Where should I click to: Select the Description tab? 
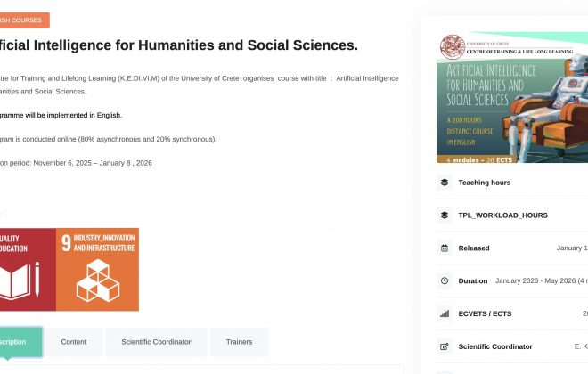point(18,342)
